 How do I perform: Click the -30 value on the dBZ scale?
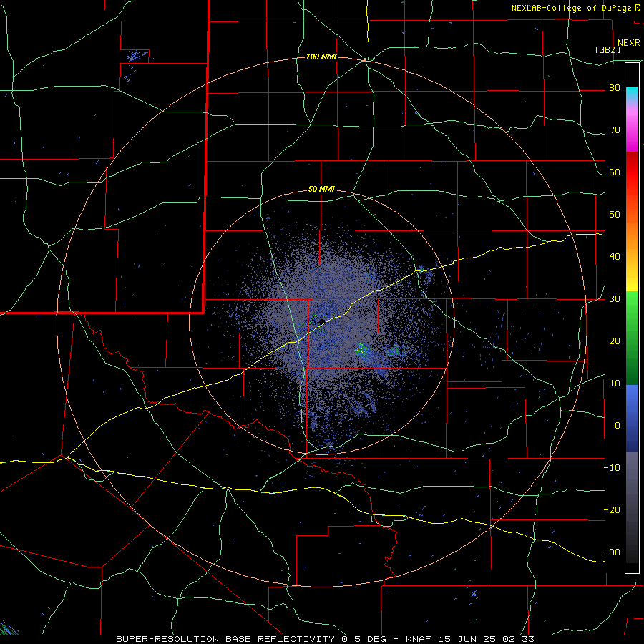(x=612, y=552)
